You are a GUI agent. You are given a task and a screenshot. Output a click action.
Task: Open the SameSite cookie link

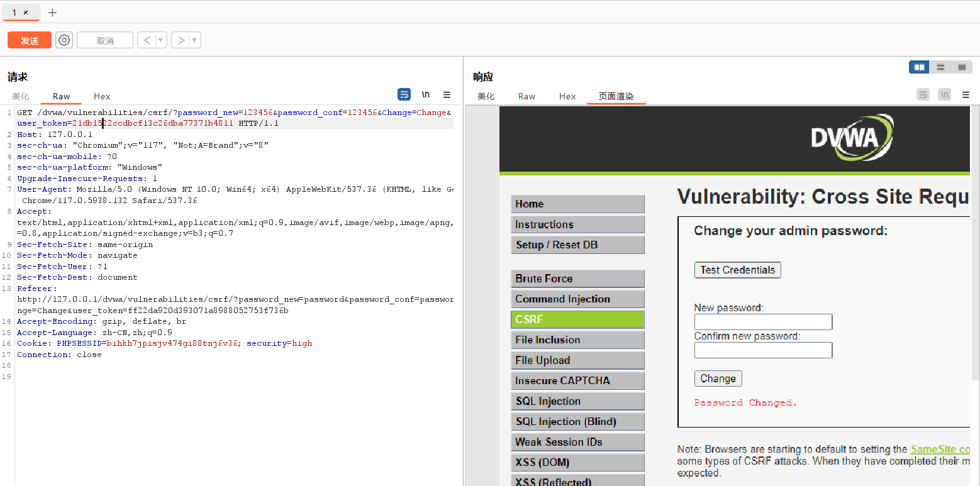940,450
